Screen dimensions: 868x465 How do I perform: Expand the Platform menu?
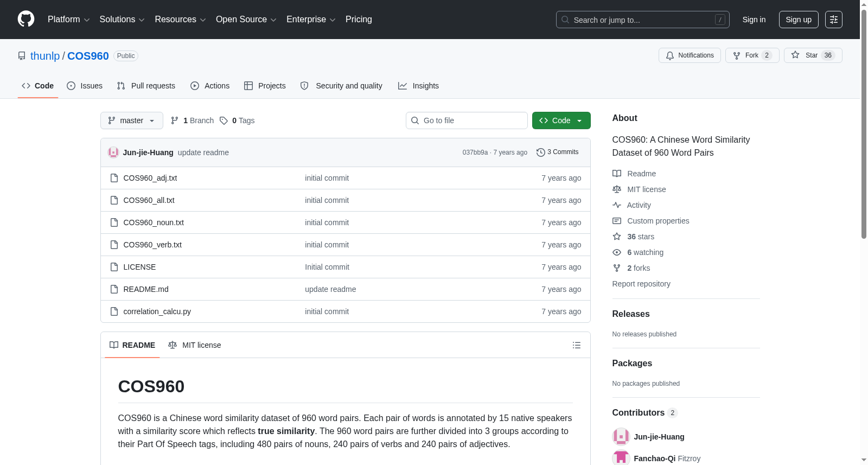click(x=69, y=20)
